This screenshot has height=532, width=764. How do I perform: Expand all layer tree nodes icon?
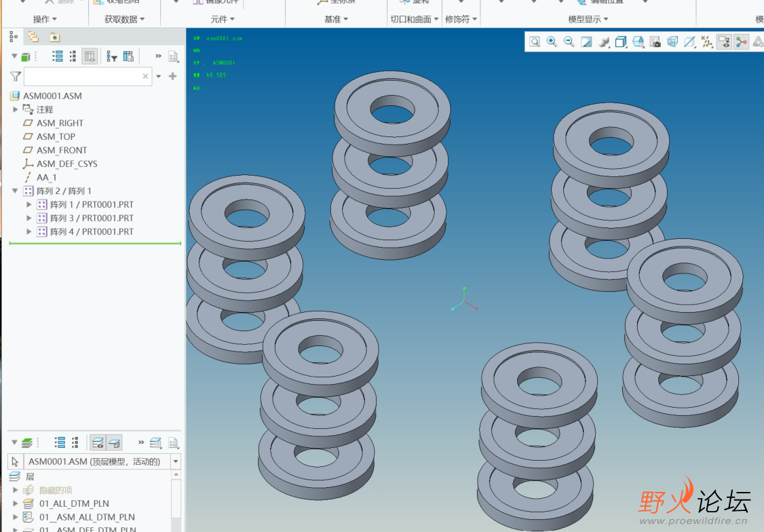tap(60, 443)
